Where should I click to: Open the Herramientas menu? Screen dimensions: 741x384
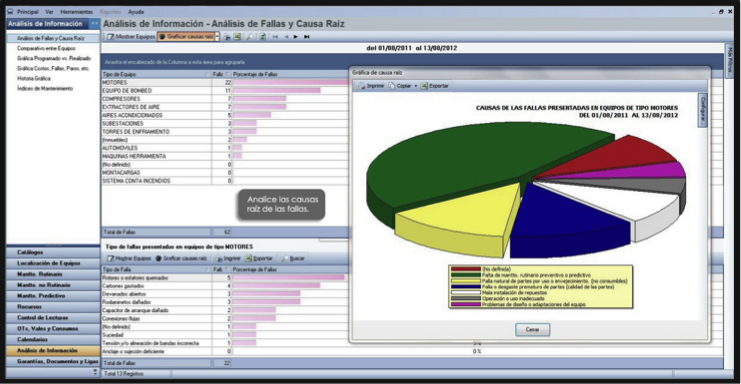click(x=77, y=12)
